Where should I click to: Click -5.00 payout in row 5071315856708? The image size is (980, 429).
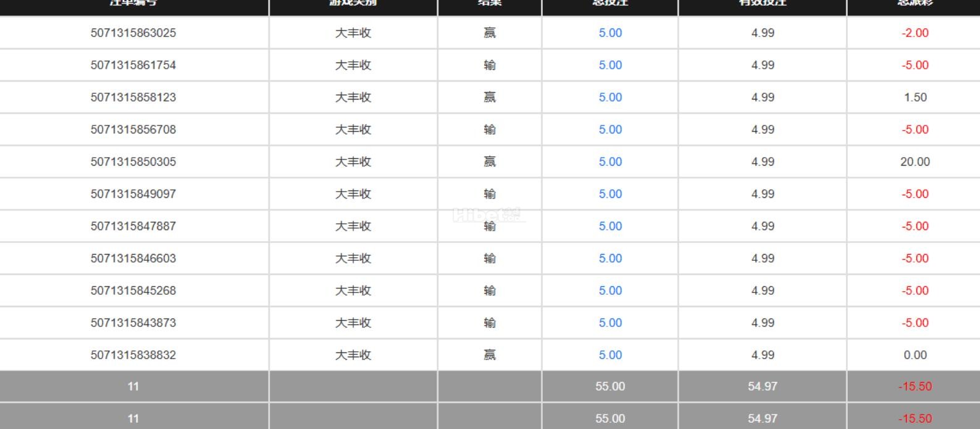pos(915,129)
